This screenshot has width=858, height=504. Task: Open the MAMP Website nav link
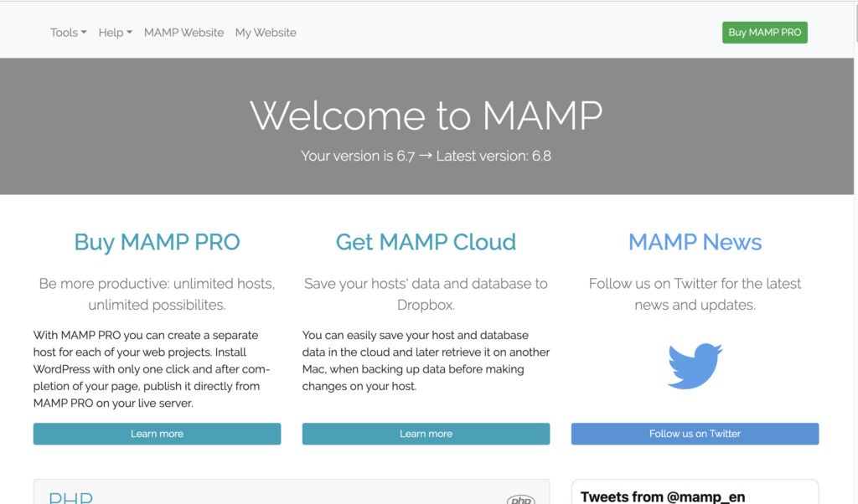point(183,33)
